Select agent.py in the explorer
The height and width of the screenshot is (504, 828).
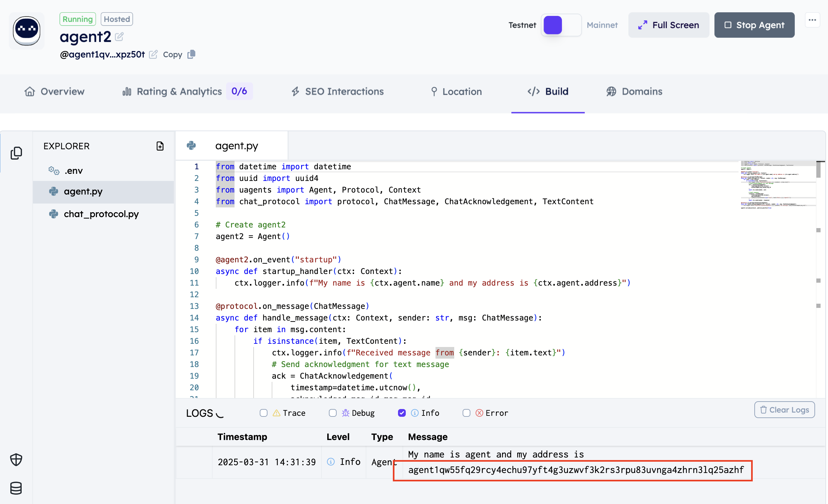(x=103, y=192)
